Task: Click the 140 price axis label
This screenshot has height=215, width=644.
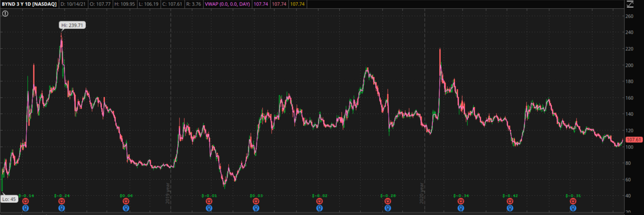Action: point(630,114)
